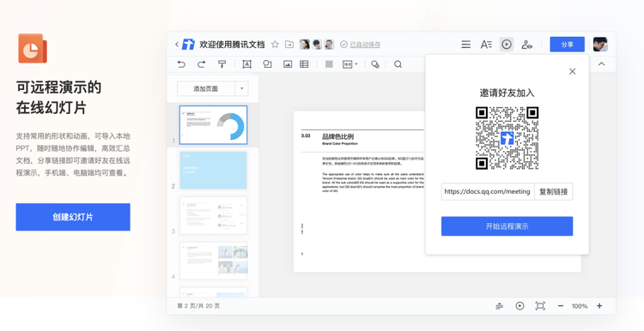Insert a table
This screenshot has width=644, height=331.
304,64
